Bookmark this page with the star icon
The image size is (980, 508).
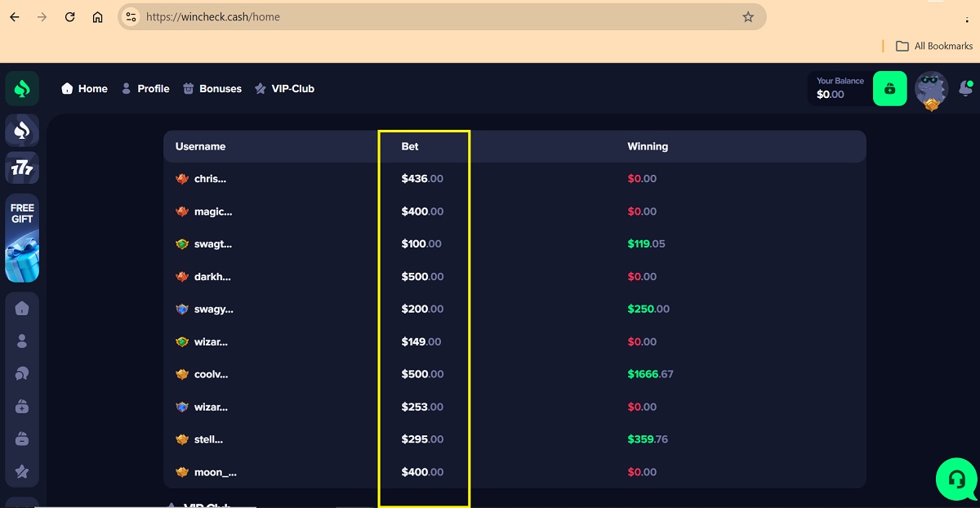(x=748, y=17)
